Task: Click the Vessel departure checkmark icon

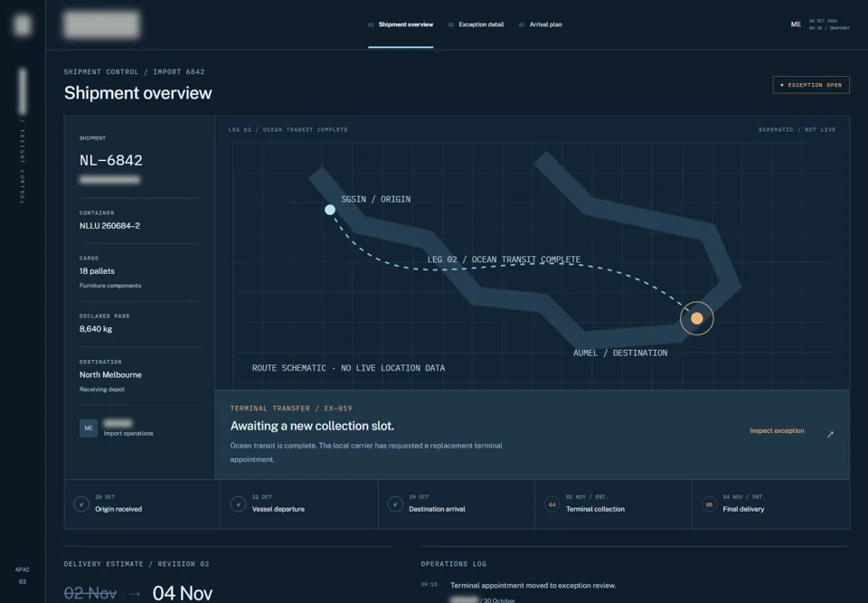Action: (x=238, y=504)
